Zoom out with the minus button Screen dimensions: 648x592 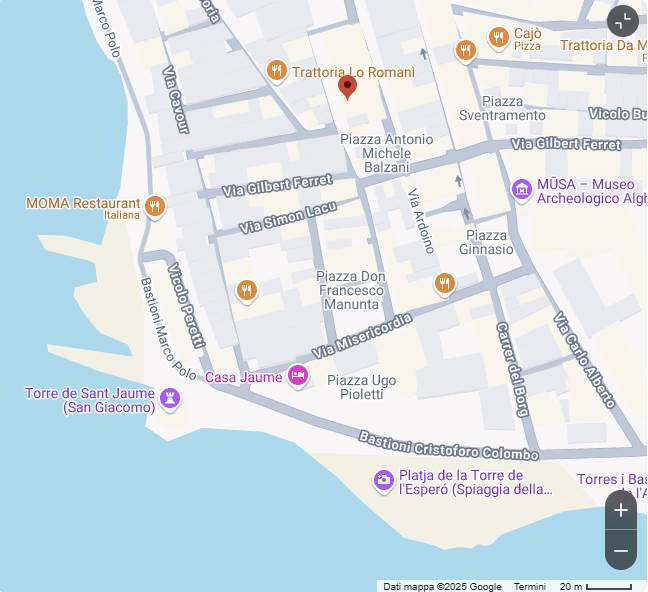point(621,550)
